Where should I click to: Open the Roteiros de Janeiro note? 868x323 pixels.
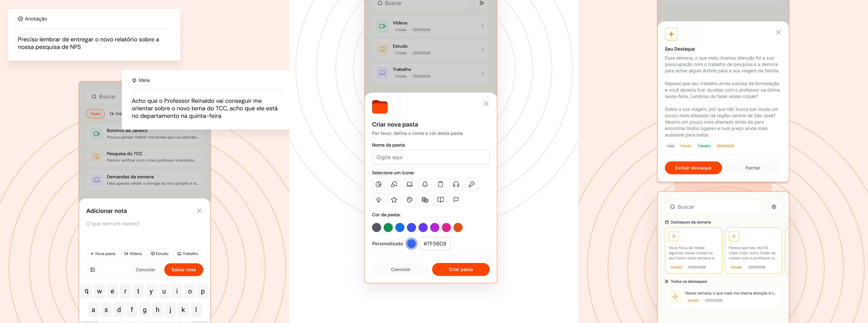pos(145,134)
